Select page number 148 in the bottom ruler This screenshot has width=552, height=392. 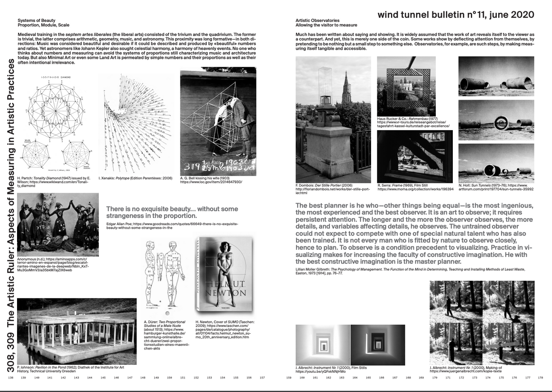coord(143,378)
